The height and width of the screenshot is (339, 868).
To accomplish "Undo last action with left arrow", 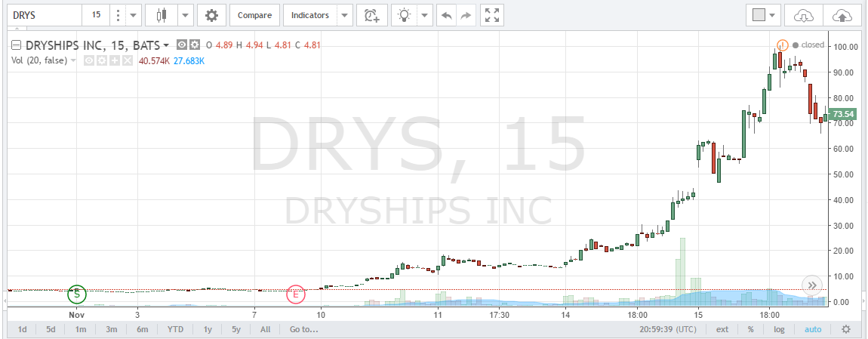I will pyautogui.click(x=447, y=15).
